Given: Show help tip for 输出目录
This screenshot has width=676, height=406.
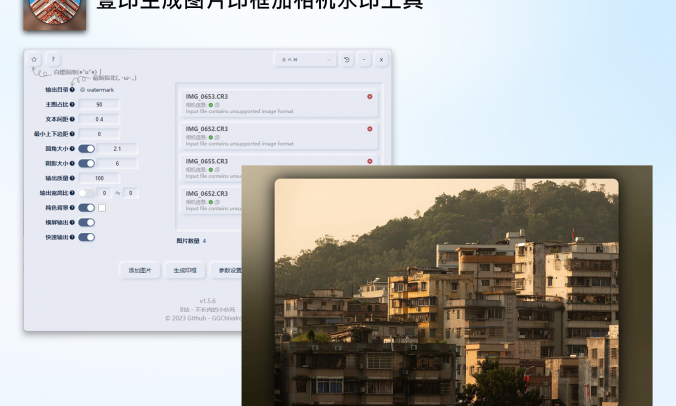Looking at the screenshot, I should 72,90.
